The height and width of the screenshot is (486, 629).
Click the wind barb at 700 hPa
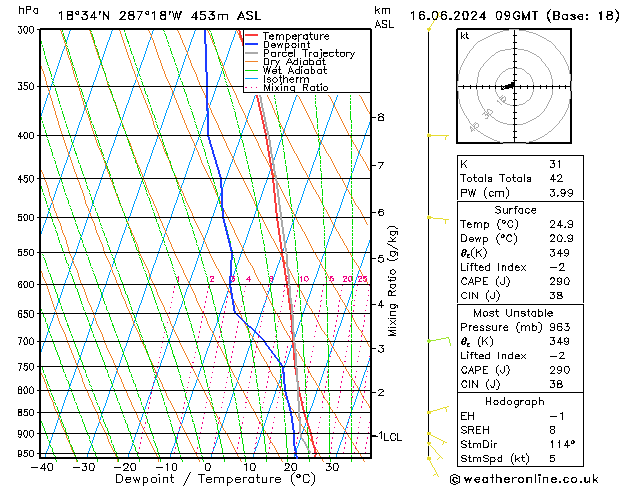coord(436,341)
